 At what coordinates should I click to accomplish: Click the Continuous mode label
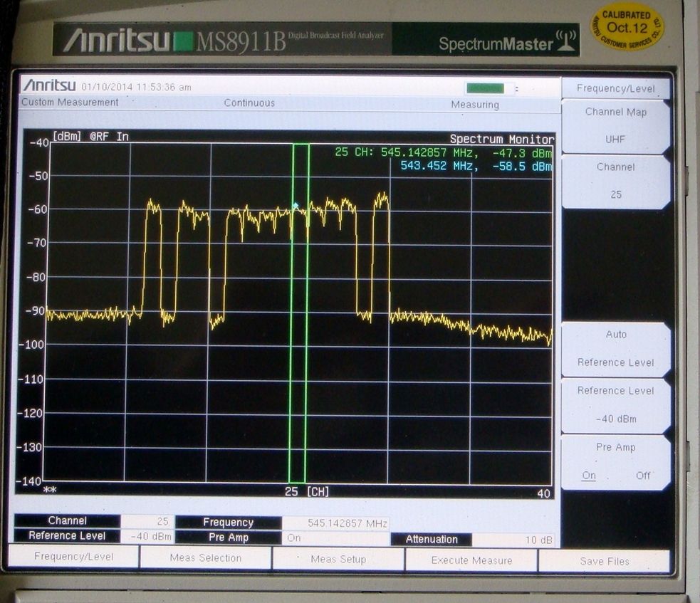(x=249, y=103)
